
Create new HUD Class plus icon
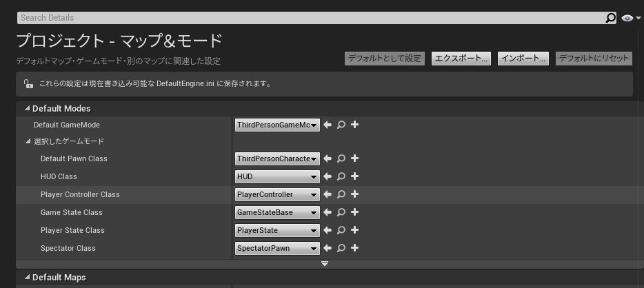[x=355, y=176]
